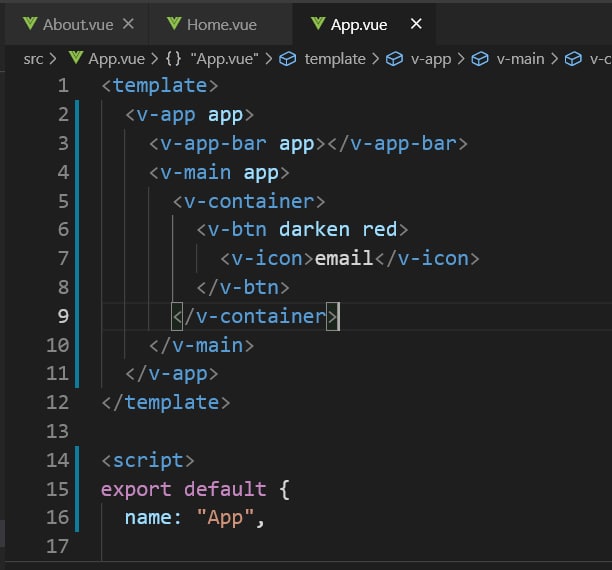Screen dimensions: 612x570
Task: Click the closing v-btn tag
Action: [x=243, y=287]
